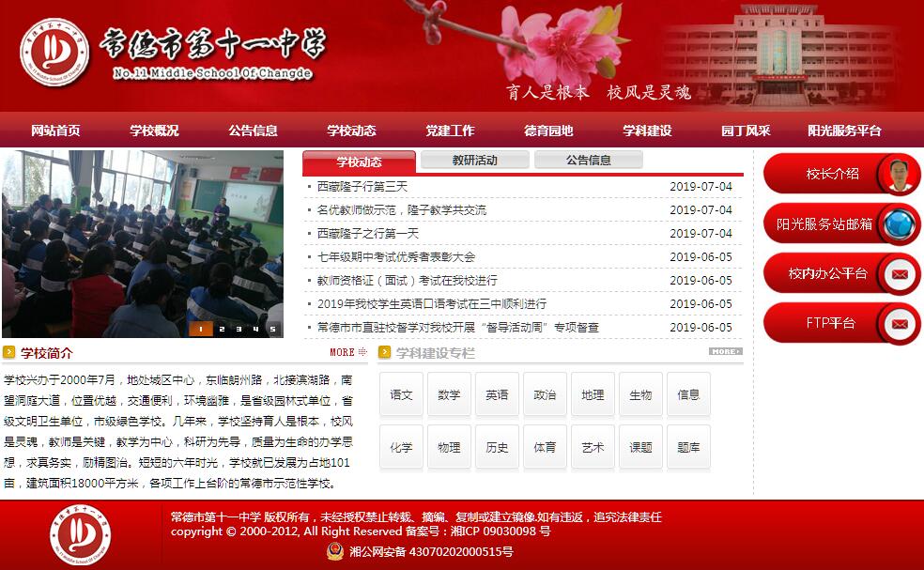Select the 数学 subject button
The image size is (924, 570).
pos(449,395)
